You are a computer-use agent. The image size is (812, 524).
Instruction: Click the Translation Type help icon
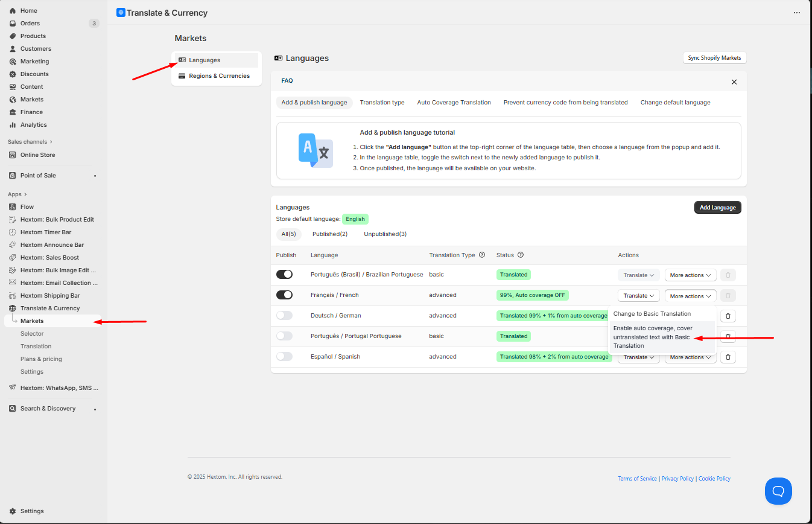pyautogui.click(x=482, y=255)
